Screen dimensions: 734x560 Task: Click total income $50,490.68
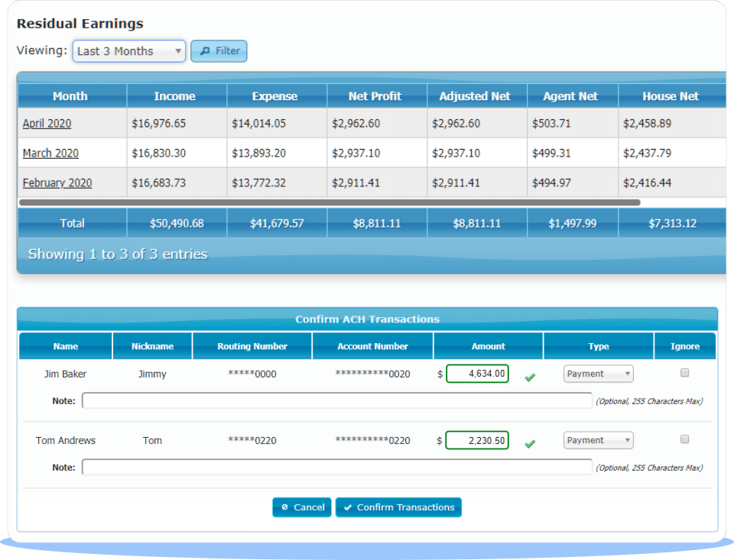coord(177,224)
